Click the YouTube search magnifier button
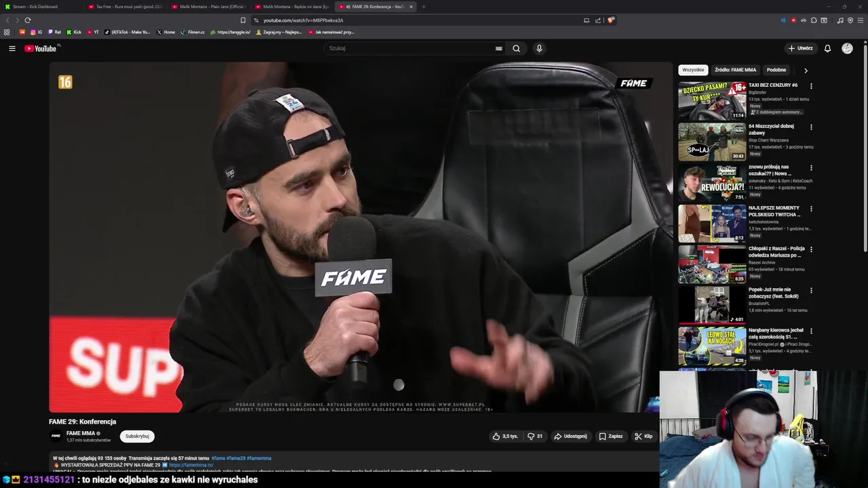868x488 pixels. point(516,48)
